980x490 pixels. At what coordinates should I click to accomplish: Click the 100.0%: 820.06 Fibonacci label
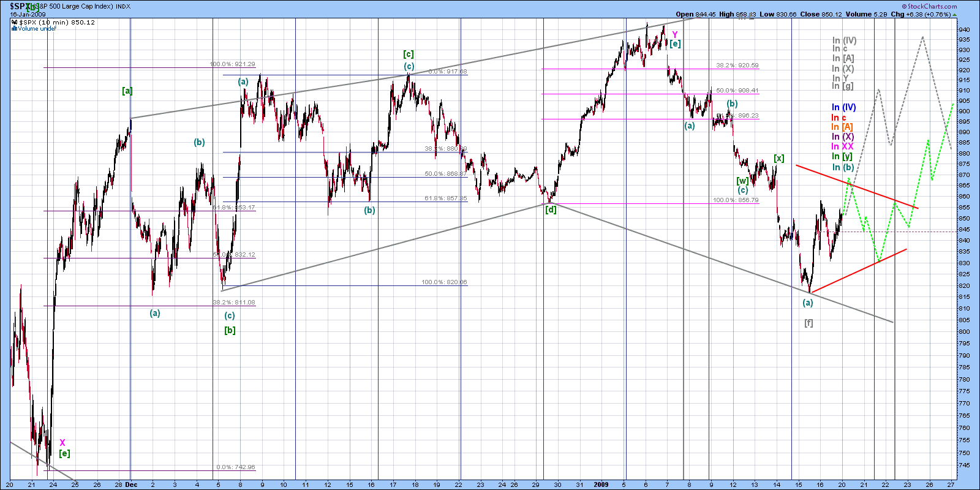click(444, 282)
